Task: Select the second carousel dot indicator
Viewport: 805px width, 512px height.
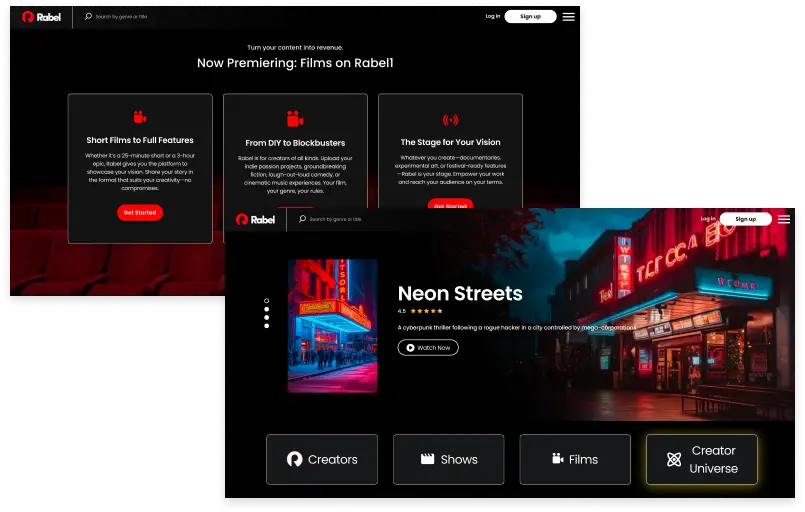Action: [266, 309]
